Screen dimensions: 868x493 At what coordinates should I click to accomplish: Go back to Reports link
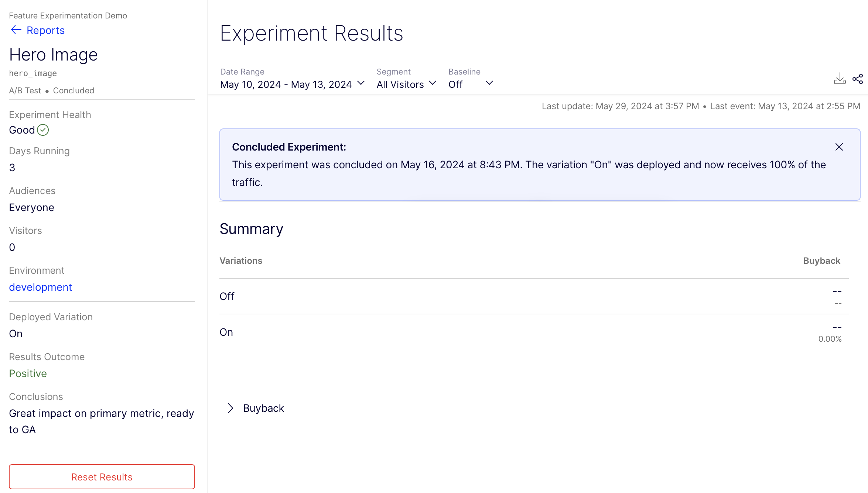tap(45, 30)
